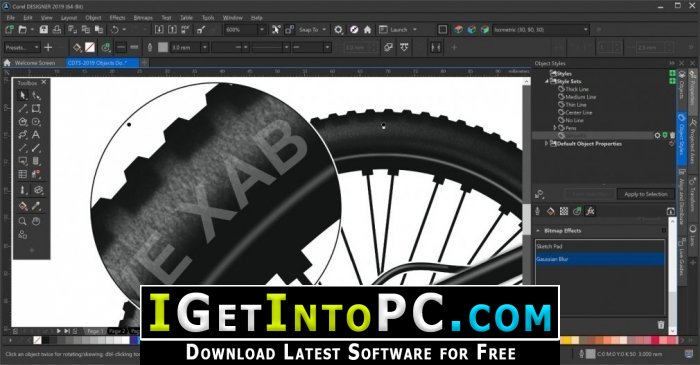The image size is (700, 365).
Task: Go to Page 1 tab
Action: [x=96, y=331]
